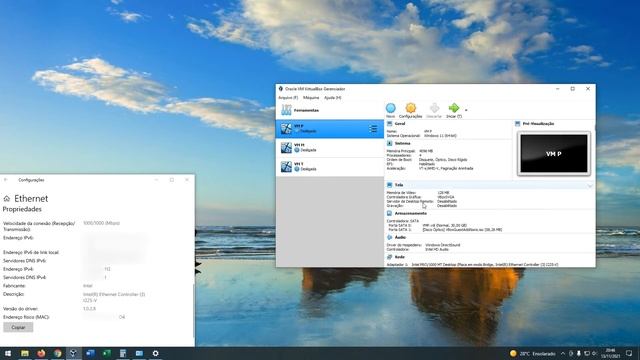Open the Arquivo menu
Screen dimensions: 640x360
[288, 98]
